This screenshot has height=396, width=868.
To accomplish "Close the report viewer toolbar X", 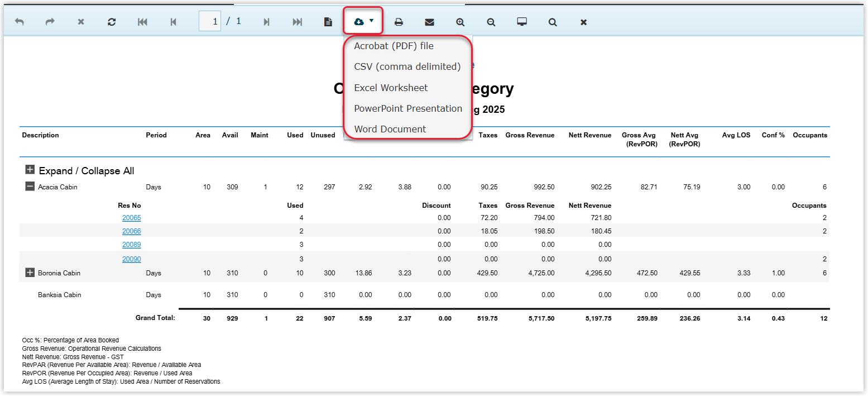I will click(583, 22).
